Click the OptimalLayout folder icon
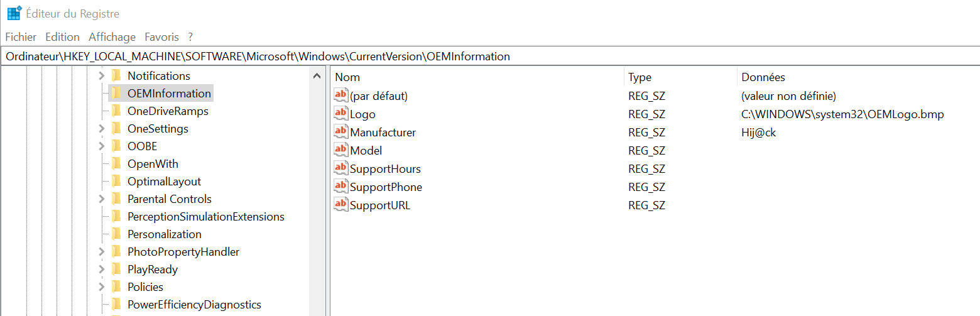 click(116, 181)
